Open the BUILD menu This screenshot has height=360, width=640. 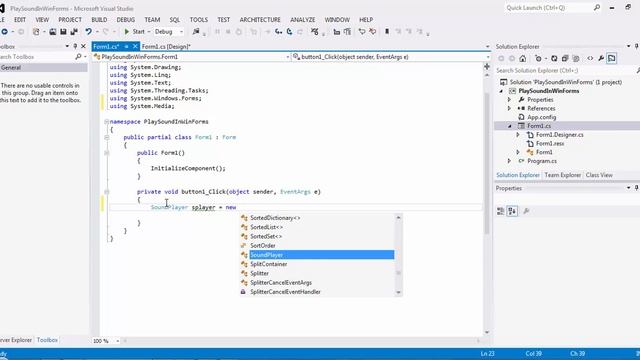[99, 20]
